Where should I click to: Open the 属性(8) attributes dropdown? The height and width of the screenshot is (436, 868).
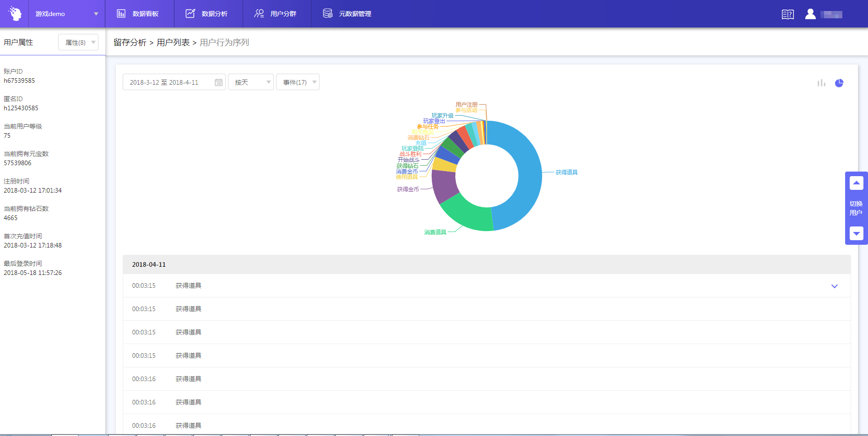tap(78, 43)
